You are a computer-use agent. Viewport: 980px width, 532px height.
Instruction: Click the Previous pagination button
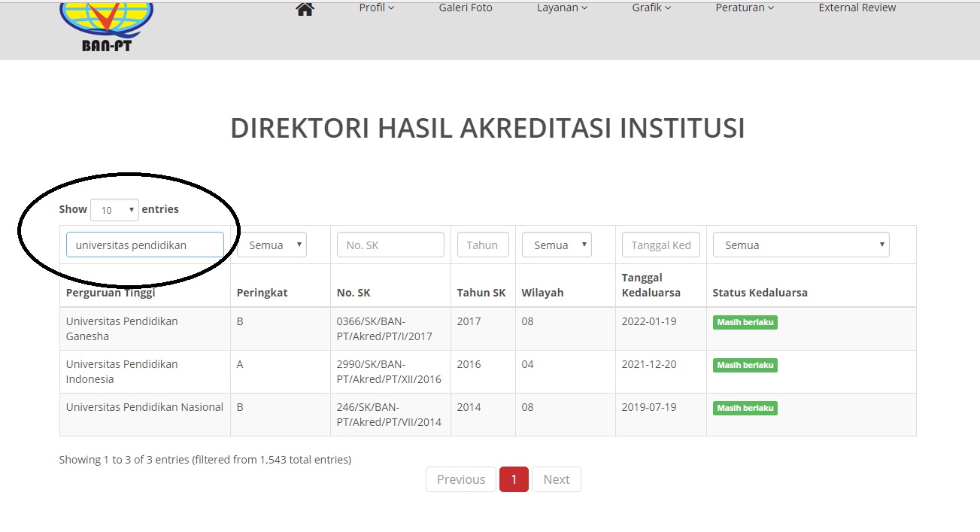(460, 479)
